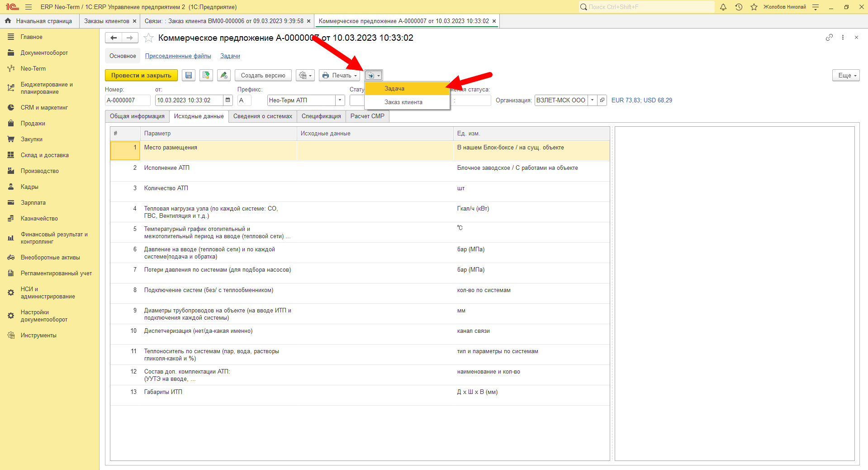Open the organization form button next to ВЗЛЕТ-МСК
The width and height of the screenshot is (868, 470).
602,100
